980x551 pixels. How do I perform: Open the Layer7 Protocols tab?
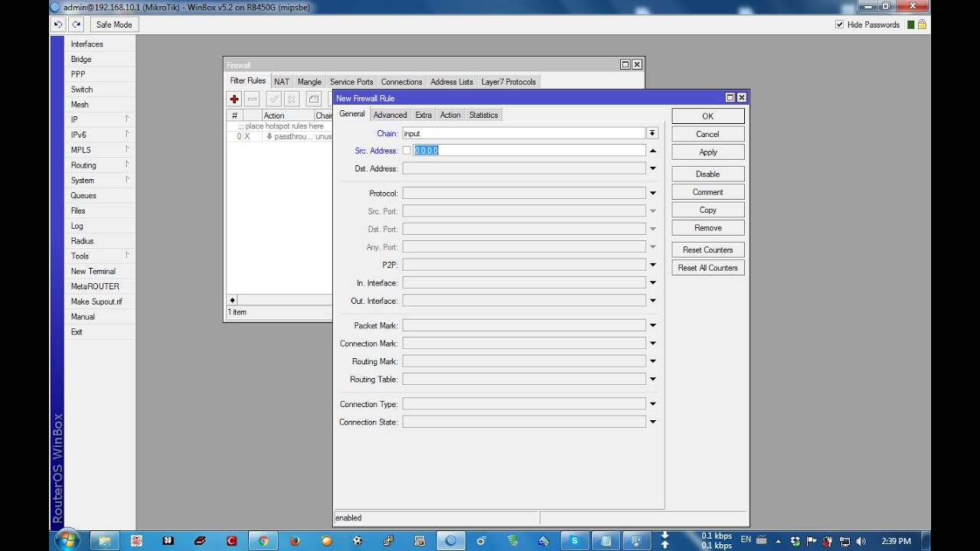coord(508,82)
